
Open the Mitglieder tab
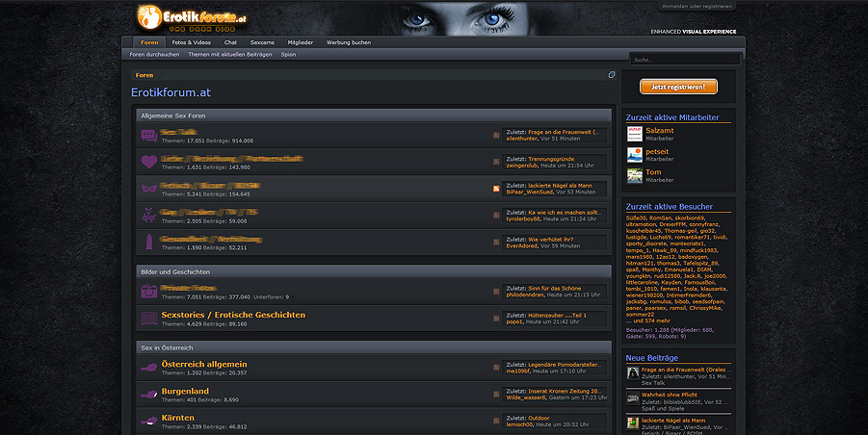coord(300,42)
